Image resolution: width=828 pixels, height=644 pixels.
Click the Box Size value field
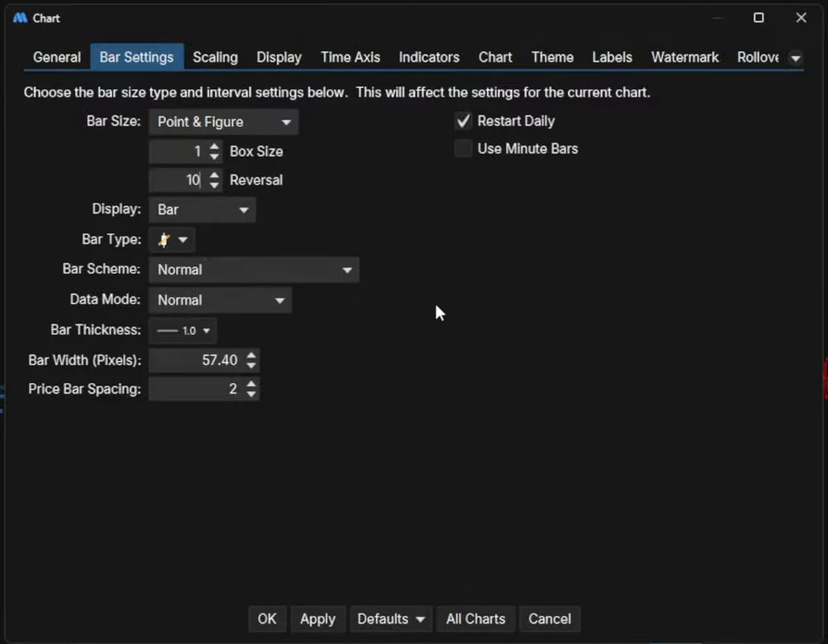pyautogui.click(x=179, y=151)
